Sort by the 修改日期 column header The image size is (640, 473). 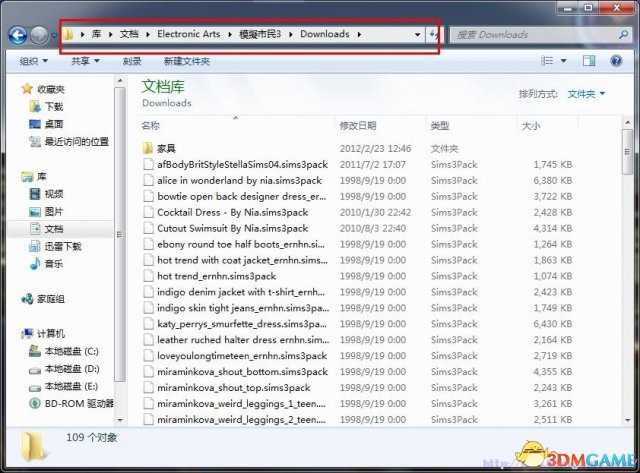coord(358,126)
